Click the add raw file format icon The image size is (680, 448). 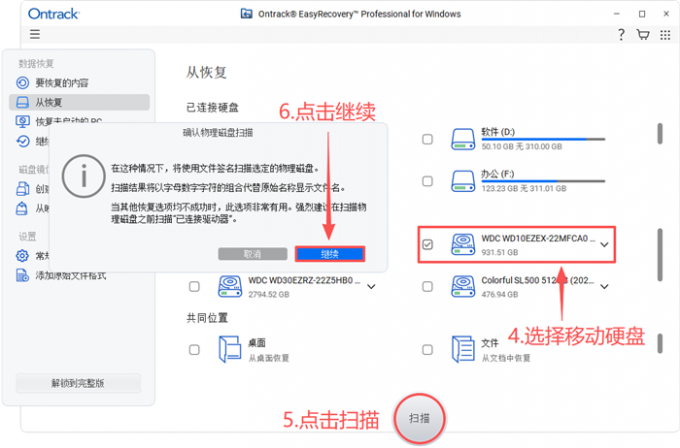coord(23,275)
